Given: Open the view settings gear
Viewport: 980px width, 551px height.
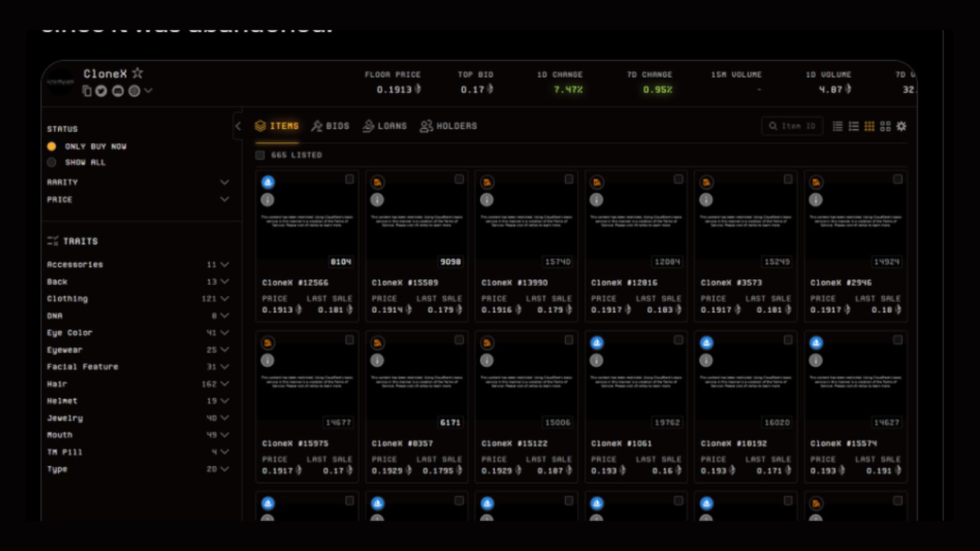Looking at the screenshot, I should coord(902,126).
